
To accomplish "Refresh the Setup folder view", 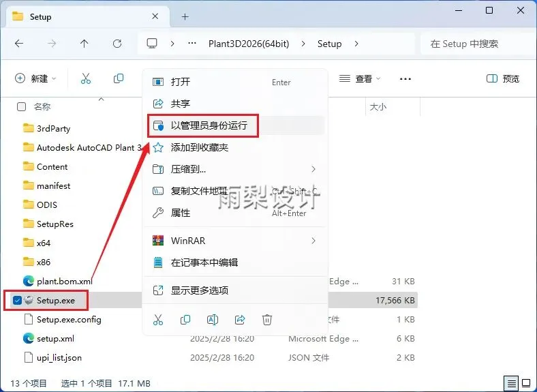I will tap(117, 44).
